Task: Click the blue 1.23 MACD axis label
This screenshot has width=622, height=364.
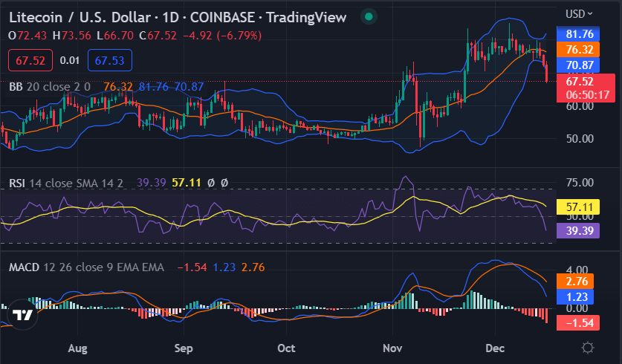Action: 575,297
